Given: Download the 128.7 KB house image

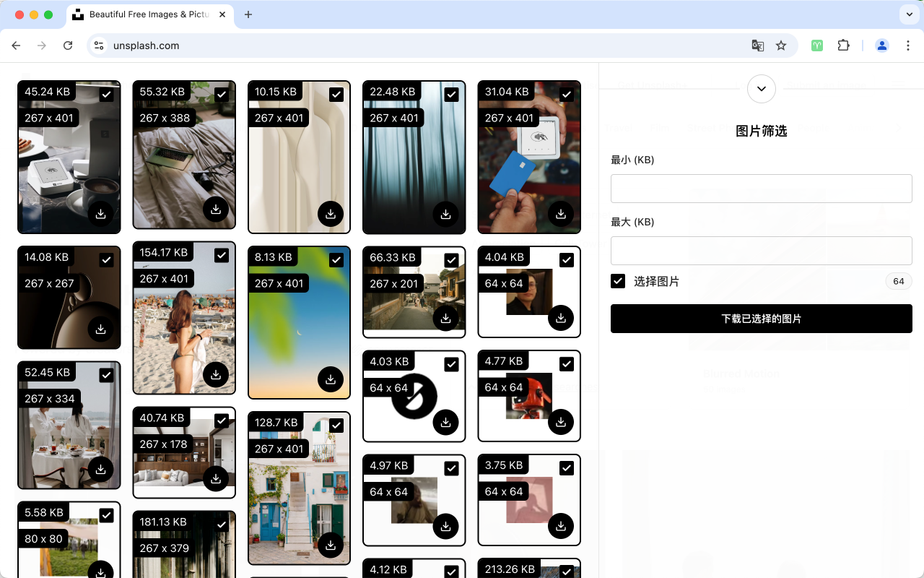Looking at the screenshot, I should [x=331, y=545].
